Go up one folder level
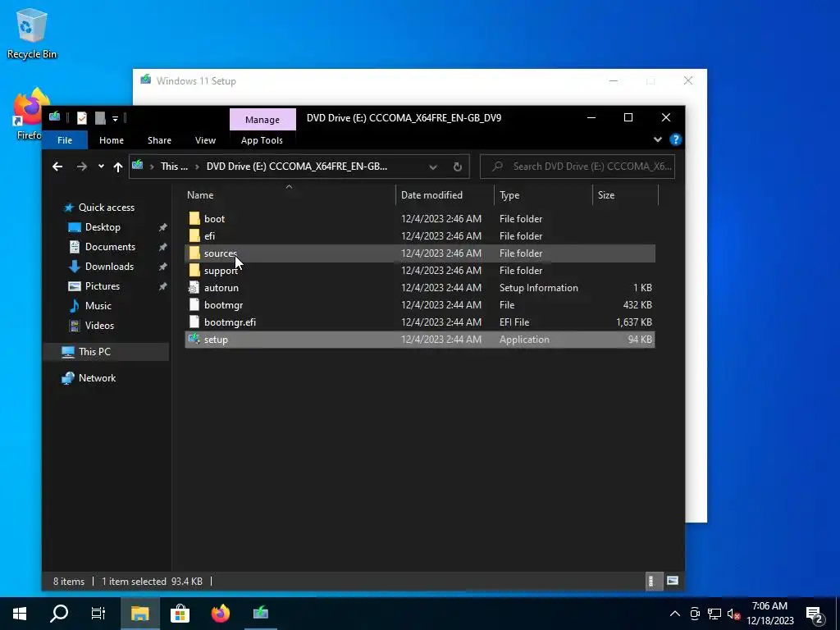 [118, 167]
